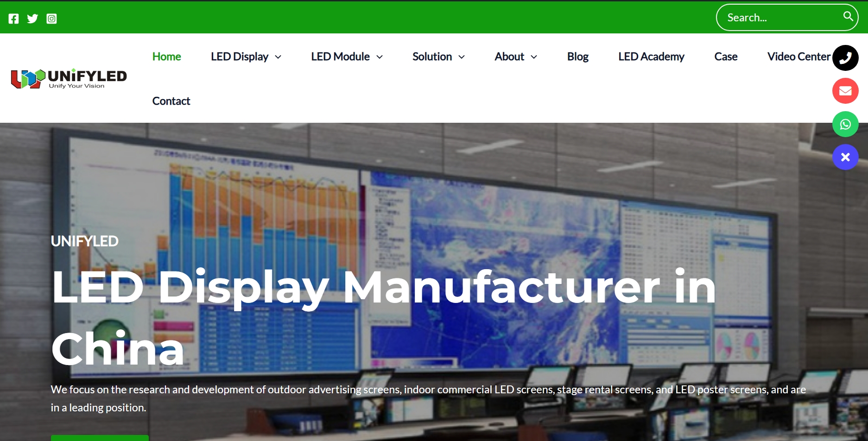Click the hero heading LED Display Manufacturer in China
This screenshot has width=868, height=441.
pyautogui.click(x=384, y=318)
